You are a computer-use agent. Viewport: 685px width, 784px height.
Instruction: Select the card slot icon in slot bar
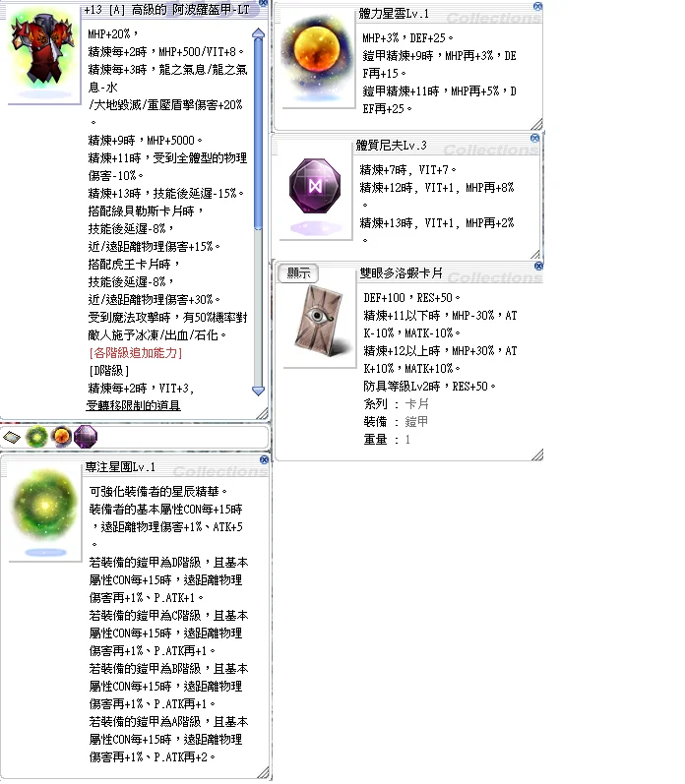tap(12, 438)
